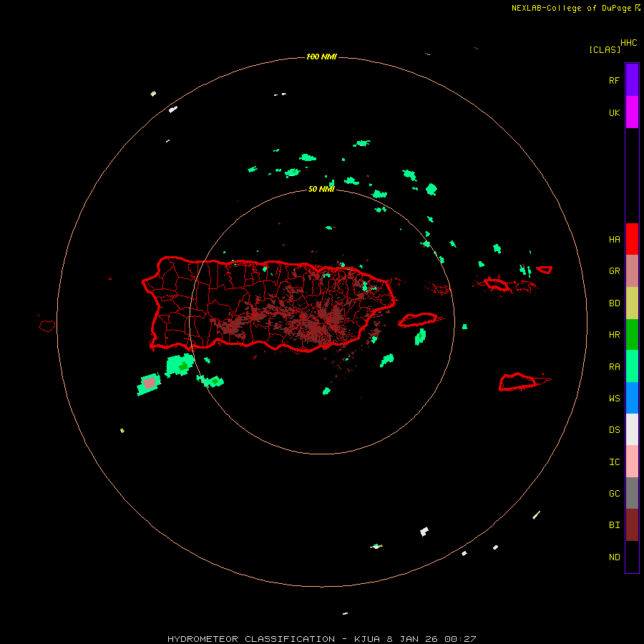The height and width of the screenshot is (644, 644).
Task: Click the pink graupel cell southwest of island
Action: pos(150,383)
